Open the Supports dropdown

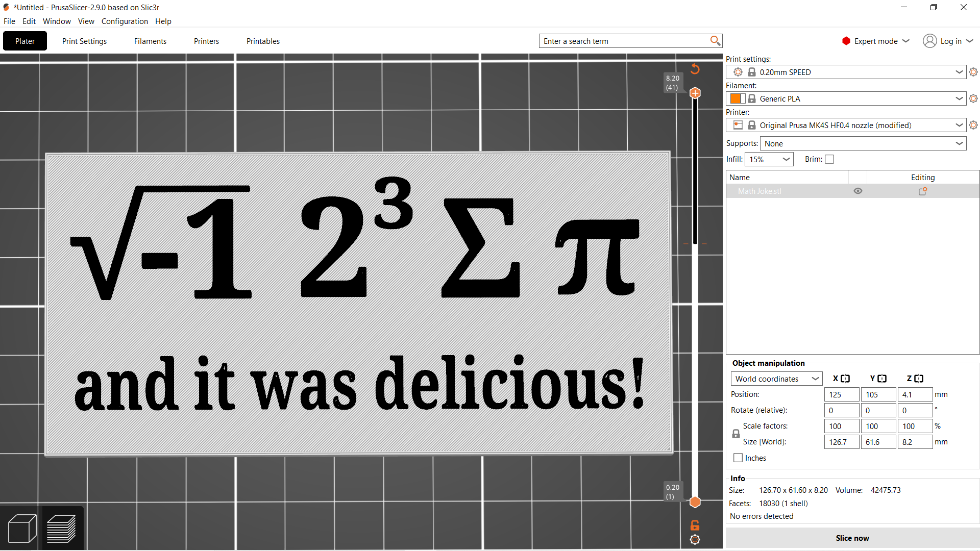click(x=863, y=143)
